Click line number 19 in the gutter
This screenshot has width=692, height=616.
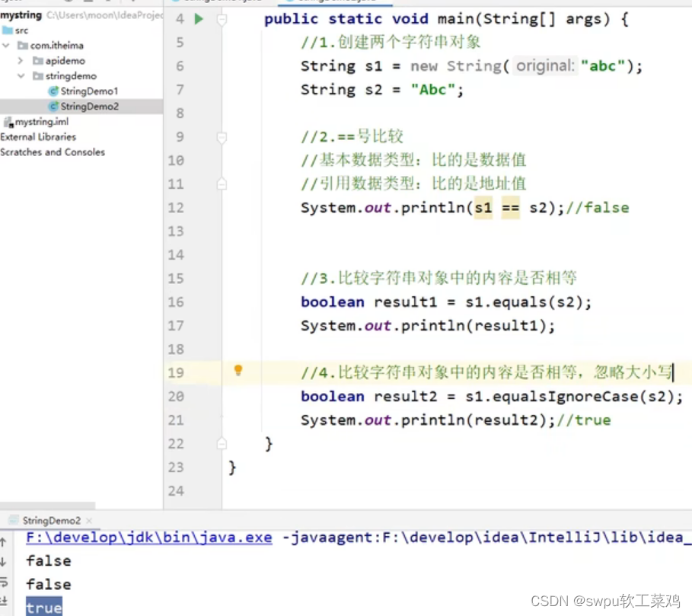coord(176,373)
